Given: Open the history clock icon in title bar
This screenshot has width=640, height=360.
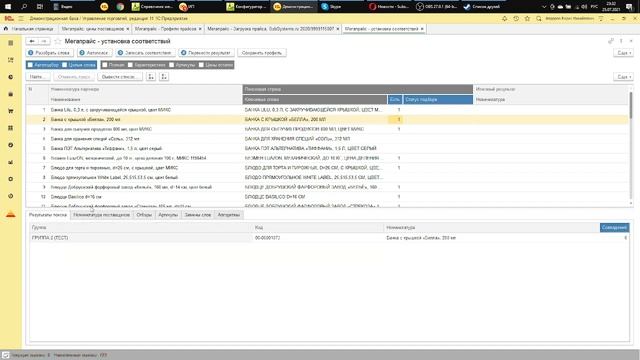Looking at the screenshot, I should pos(516,18).
